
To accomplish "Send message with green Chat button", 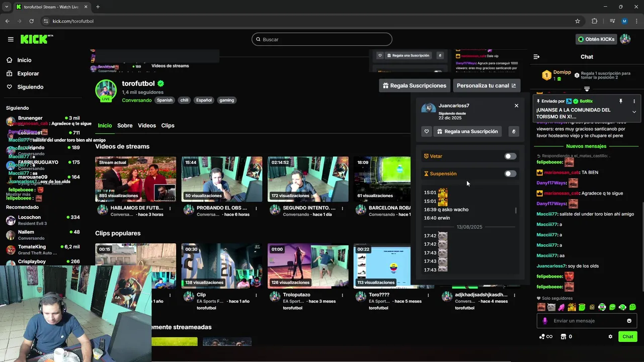I will point(628,336).
